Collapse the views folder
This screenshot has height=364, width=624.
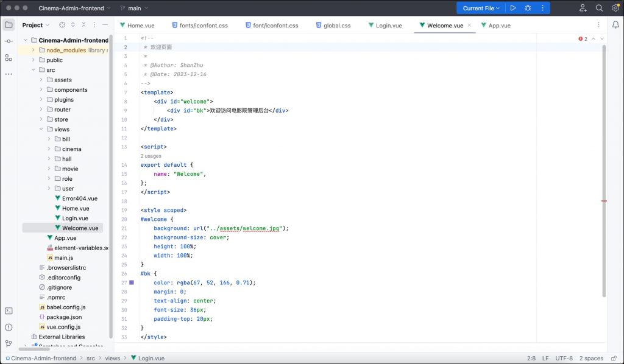tap(41, 129)
